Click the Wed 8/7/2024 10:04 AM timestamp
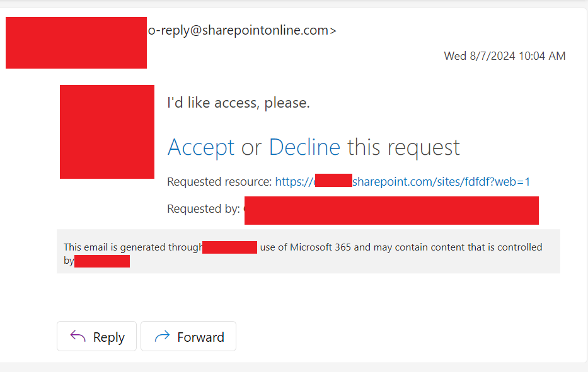This screenshot has height=372, width=588. 504,56
